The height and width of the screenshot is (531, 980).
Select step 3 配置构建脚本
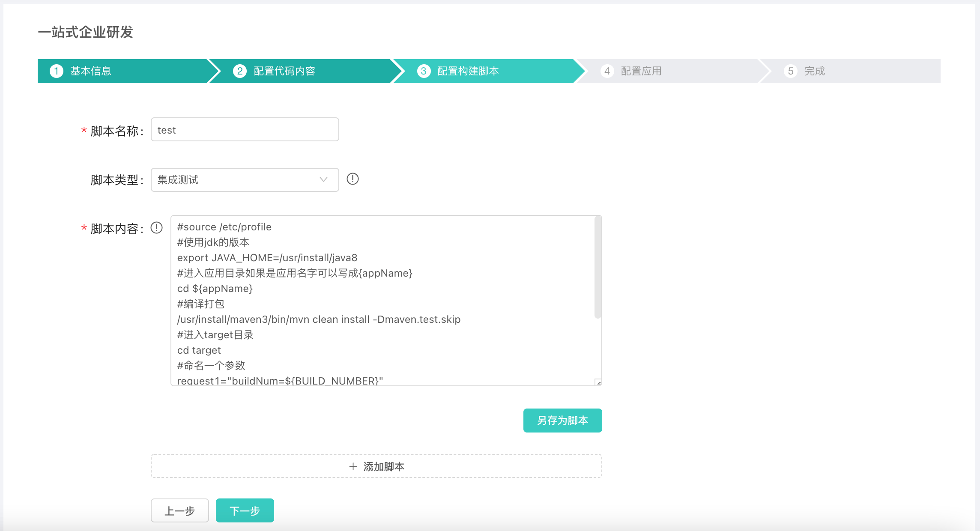pos(489,71)
